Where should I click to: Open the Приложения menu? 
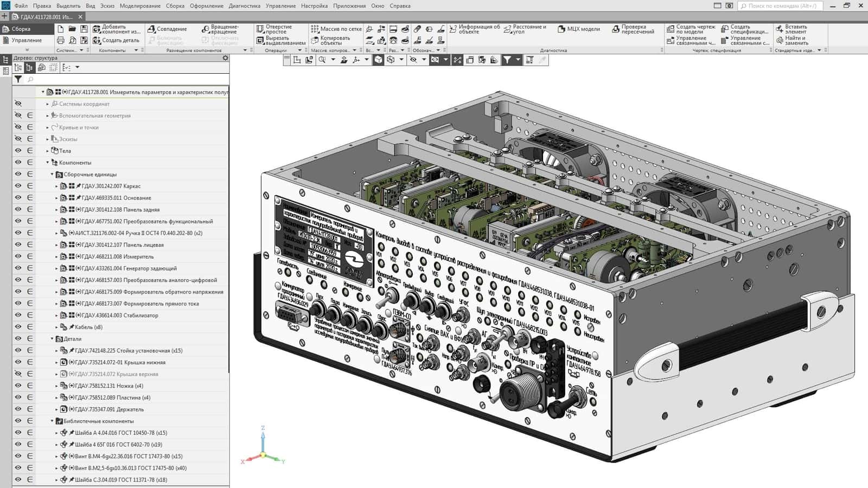click(x=349, y=6)
